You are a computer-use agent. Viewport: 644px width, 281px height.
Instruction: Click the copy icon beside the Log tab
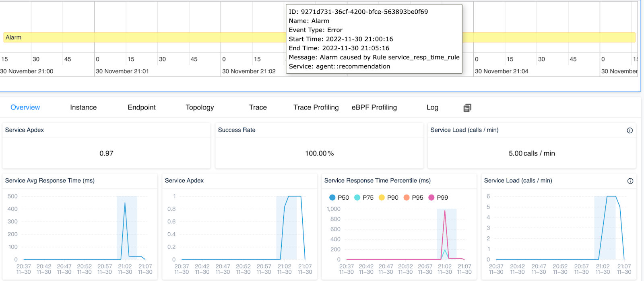coord(467,108)
